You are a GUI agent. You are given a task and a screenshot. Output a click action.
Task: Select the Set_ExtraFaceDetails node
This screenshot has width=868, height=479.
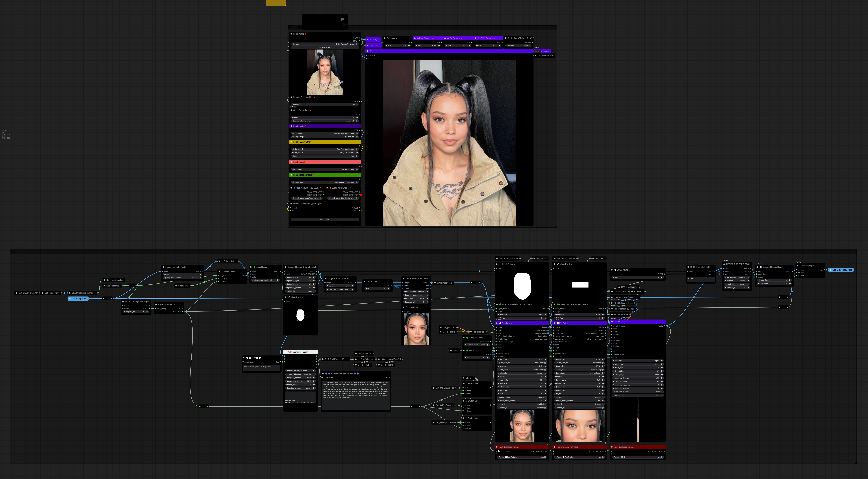point(841,270)
